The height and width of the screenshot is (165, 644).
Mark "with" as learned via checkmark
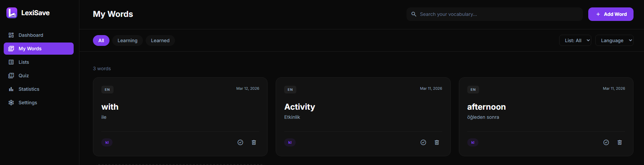240,142
